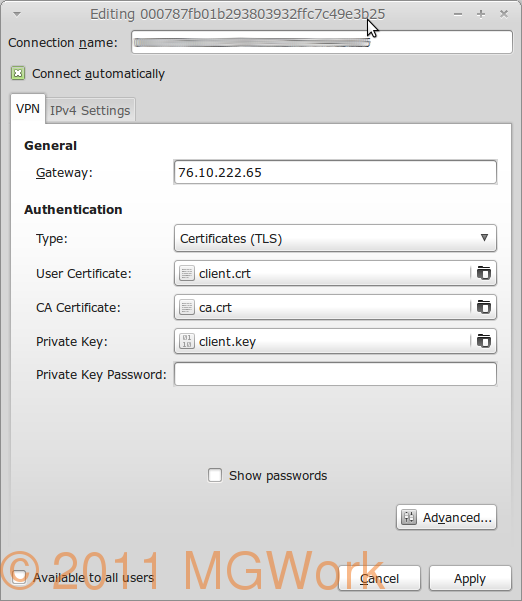Open the window menu arrow in title bar
Screen dimensions: 522x601
pyautogui.click(x=16, y=15)
